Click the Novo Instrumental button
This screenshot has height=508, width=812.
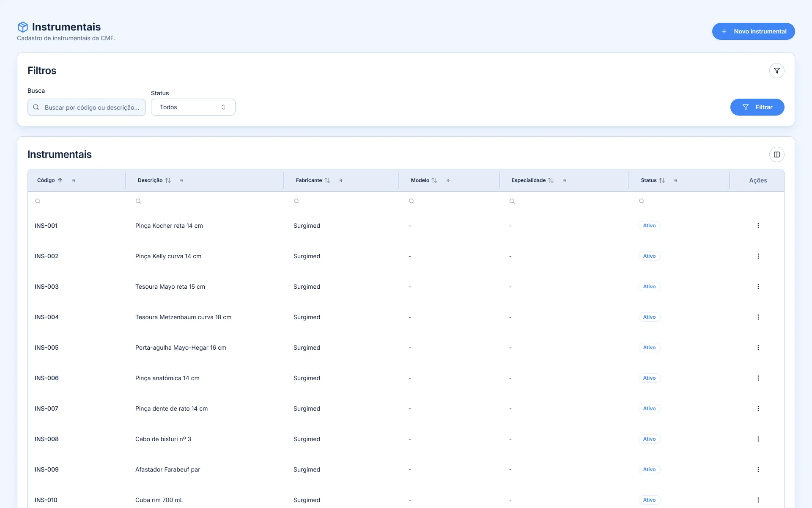pos(753,31)
